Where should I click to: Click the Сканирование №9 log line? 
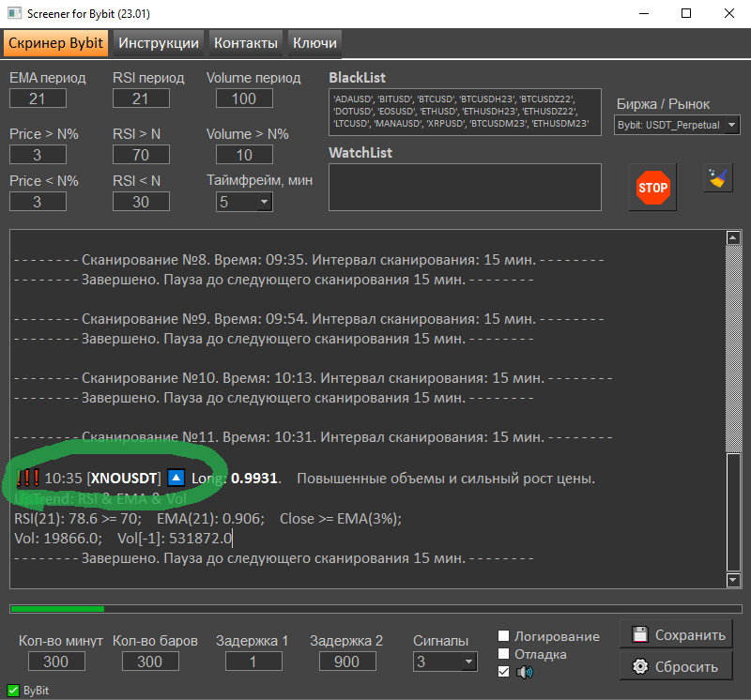[309, 319]
